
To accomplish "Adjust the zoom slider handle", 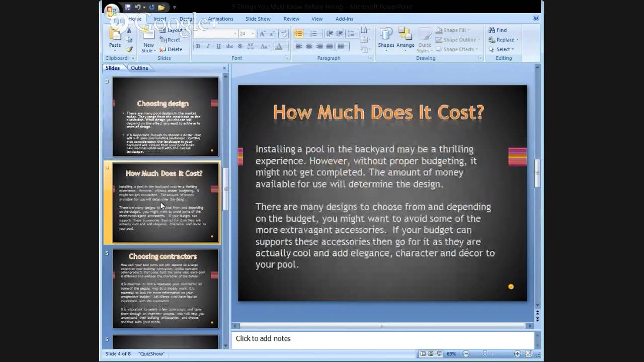I will 485,354.
